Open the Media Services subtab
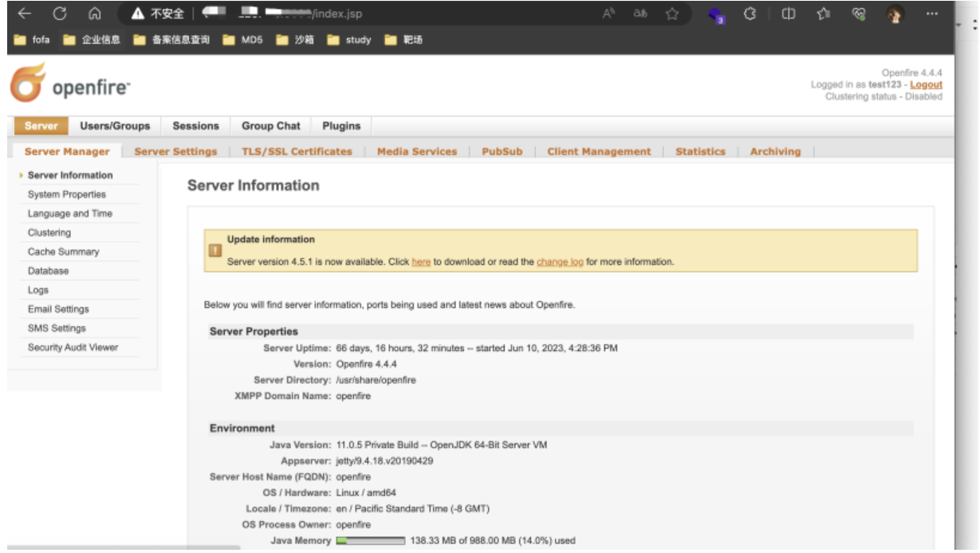980x553 pixels. 417,152
